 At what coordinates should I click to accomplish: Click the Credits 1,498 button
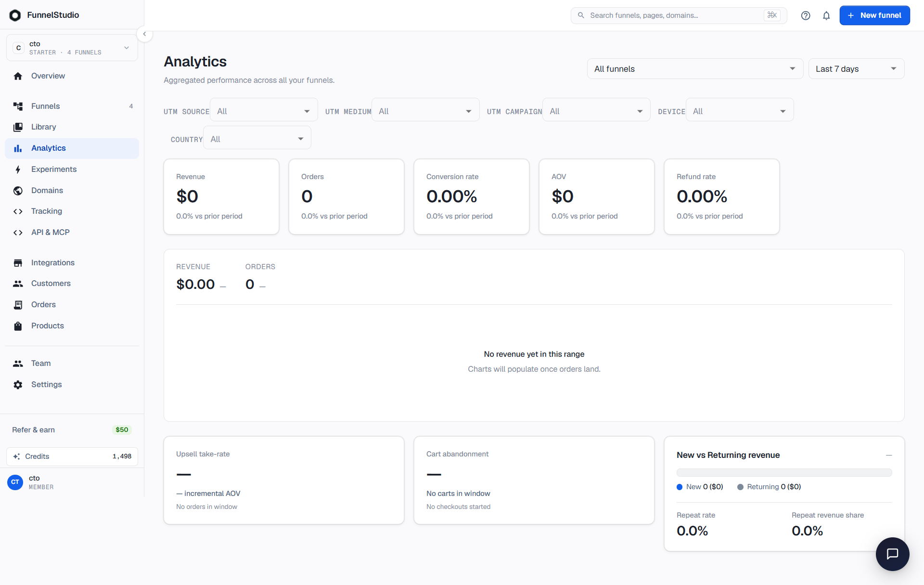pos(72,456)
